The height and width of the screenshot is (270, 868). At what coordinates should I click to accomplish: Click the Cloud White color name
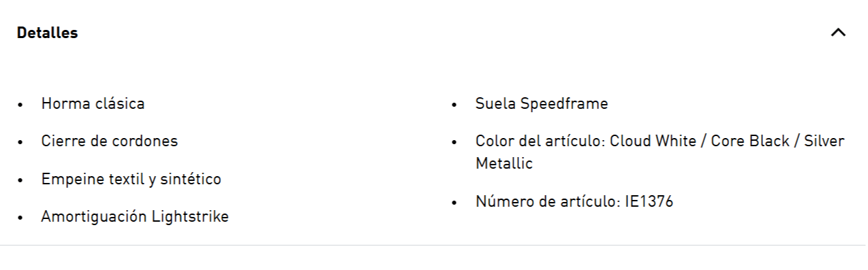tap(657, 141)
